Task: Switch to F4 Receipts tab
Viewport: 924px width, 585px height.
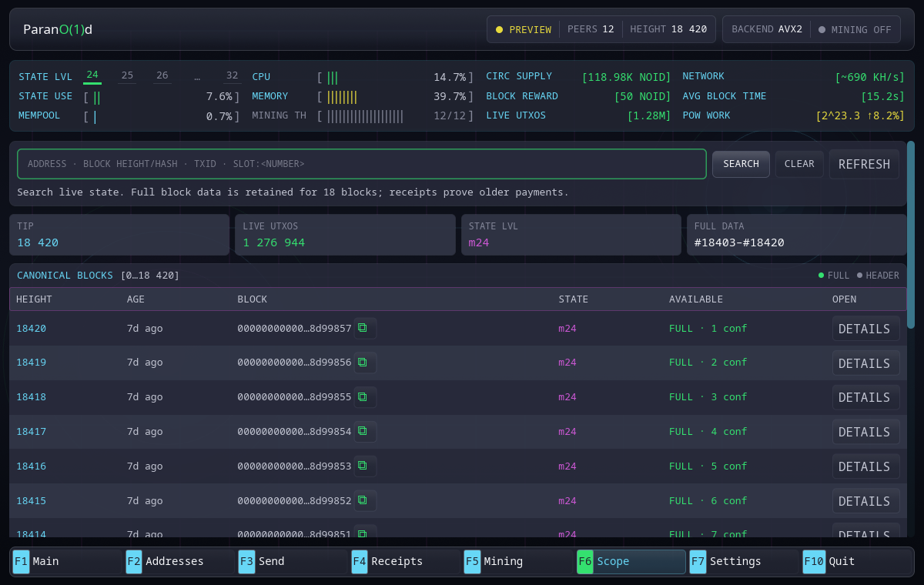Action: 405,561
